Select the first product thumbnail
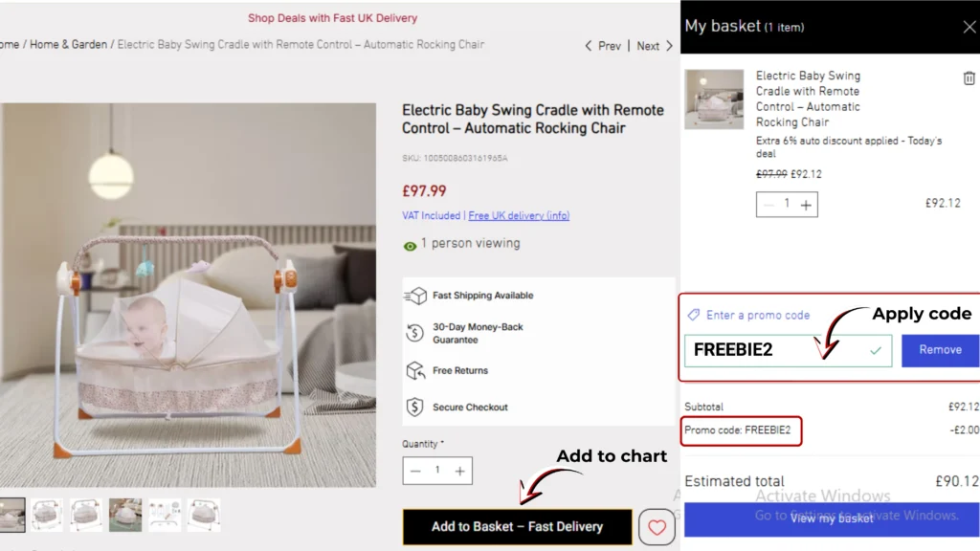 (11, 515)
